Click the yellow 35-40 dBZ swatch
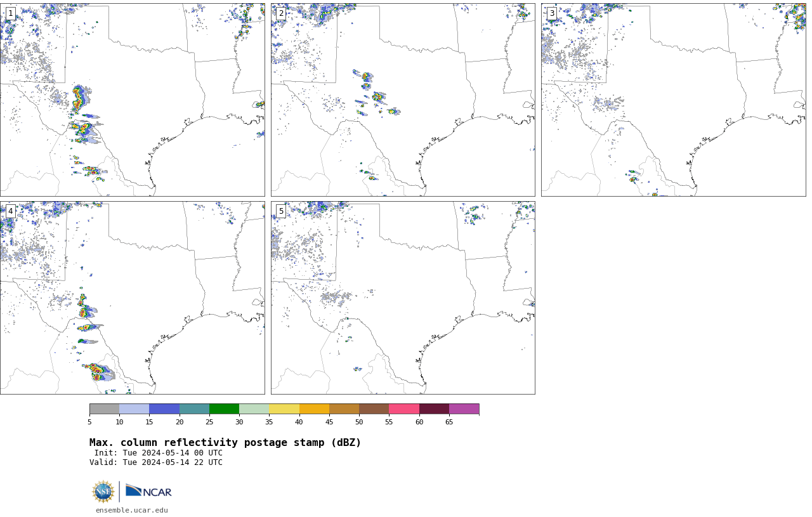Image resolution: width=812 pixels, height=517 pixels. (284, 409)
